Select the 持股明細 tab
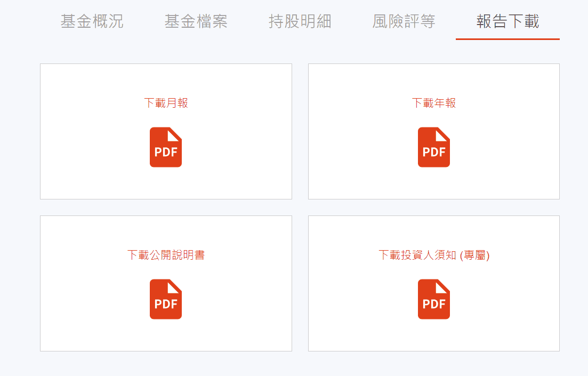 click(x=300, y=21)
